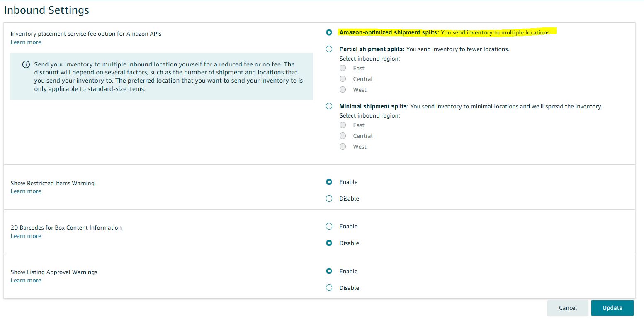Screen dimensions: 644x321
Task: Click the 'Show Listing Approval Warnings' label
Action: 54,272
